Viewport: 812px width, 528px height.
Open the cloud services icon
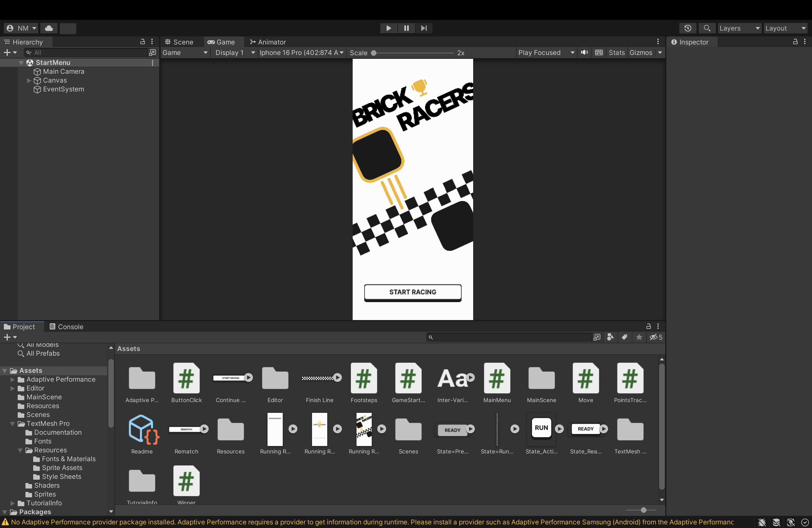pyautogui.click(x=49, y=28)
